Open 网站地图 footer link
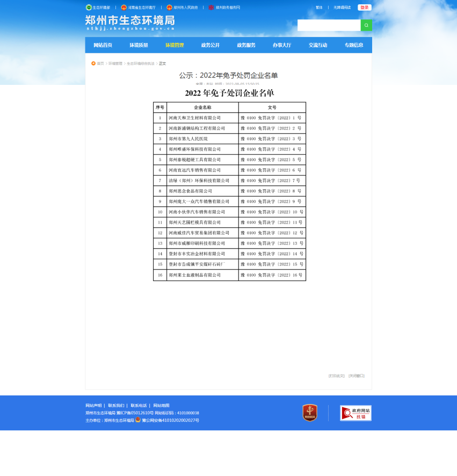This screenshot has width=457, height=476. pos(161,406)
